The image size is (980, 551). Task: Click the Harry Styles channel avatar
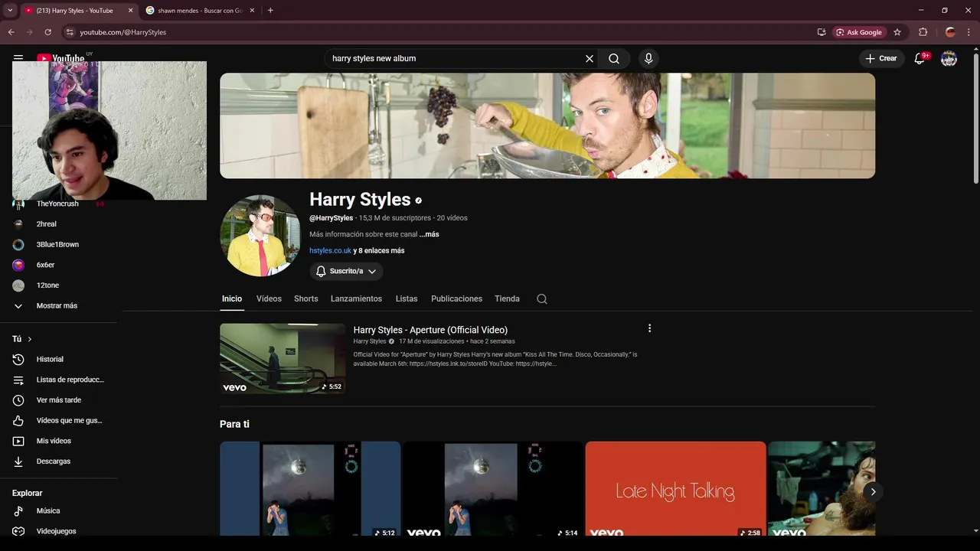coord(260,235)
